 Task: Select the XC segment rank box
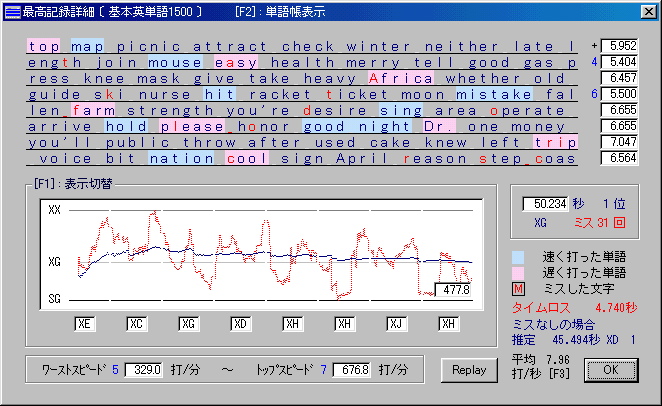[x=136, y=324]
